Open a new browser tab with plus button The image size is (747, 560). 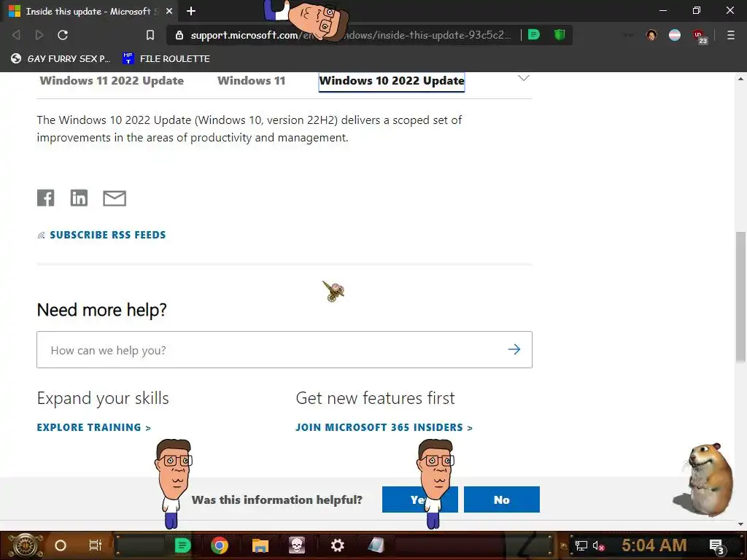191,11
